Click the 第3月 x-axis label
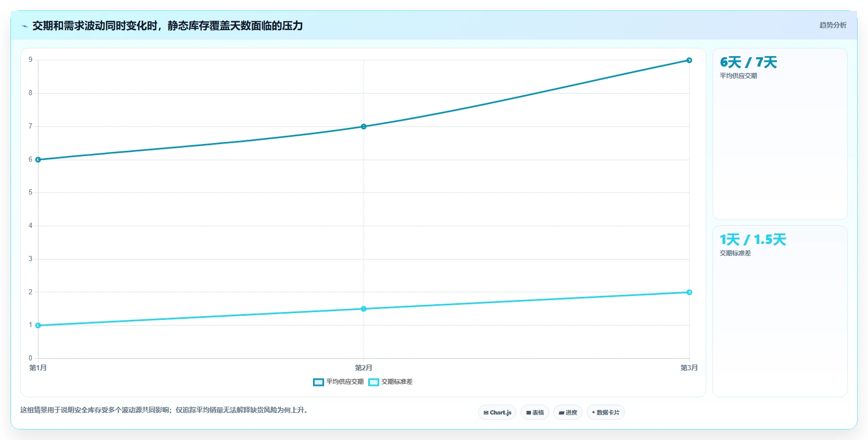 (689, 368)
